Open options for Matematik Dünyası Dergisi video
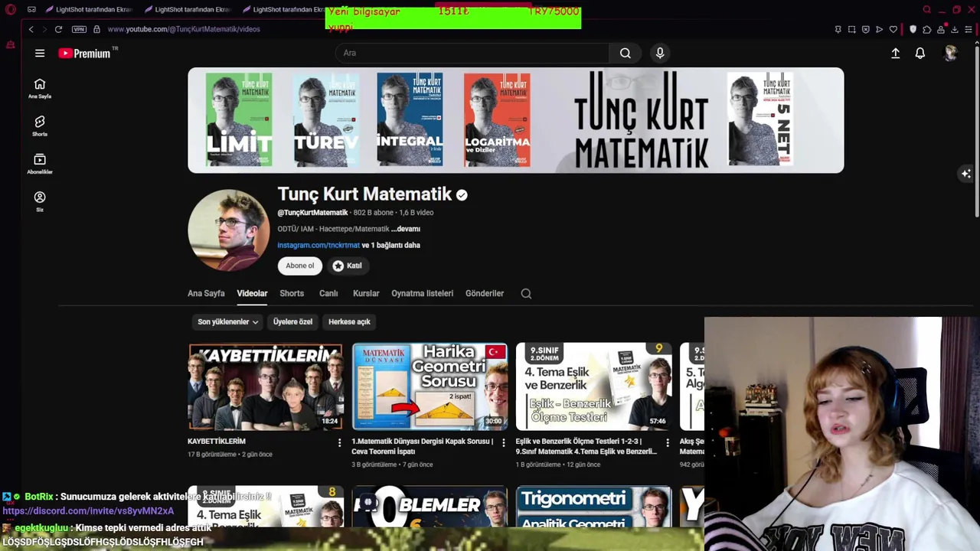This screenshot has height=551, width=980. 503,442
